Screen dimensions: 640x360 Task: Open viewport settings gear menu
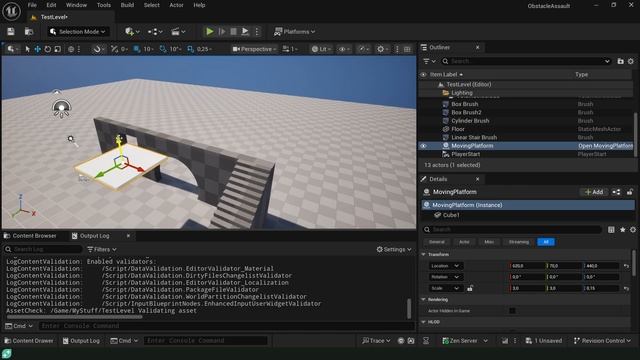click(382, 49)
